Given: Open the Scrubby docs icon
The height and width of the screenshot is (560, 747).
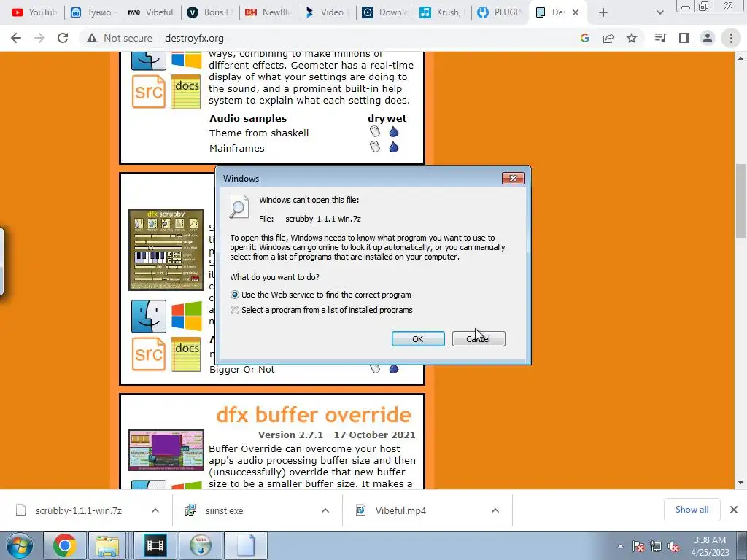Looking at the screenshot, I should point(186,354).
